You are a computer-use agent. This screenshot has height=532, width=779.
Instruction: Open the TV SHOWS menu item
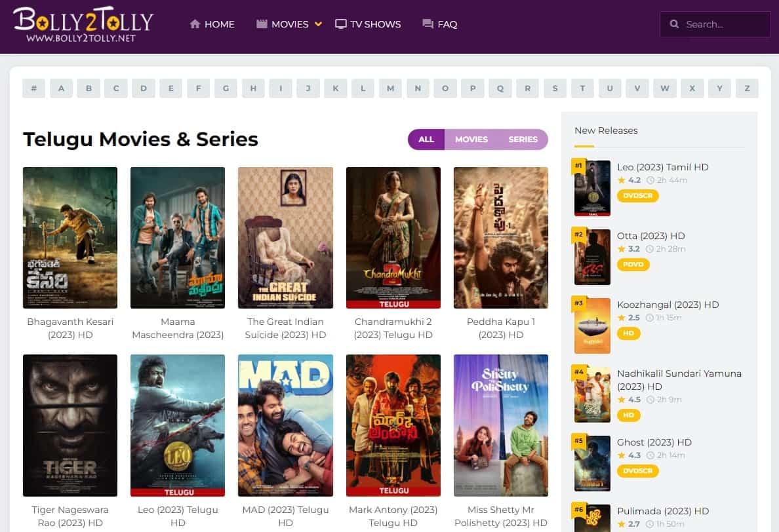pyautogui.click(x=368, y=24)
